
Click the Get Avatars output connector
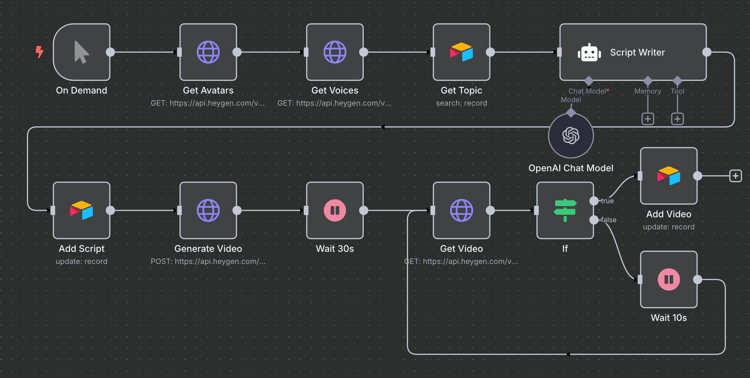(x=237, y=52)
